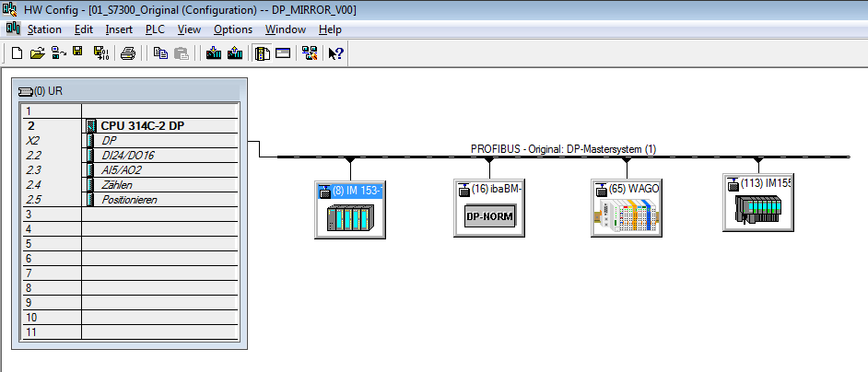Select the CPU 314C-2 DP row
The image size is (868, 372).
[131, 125]
